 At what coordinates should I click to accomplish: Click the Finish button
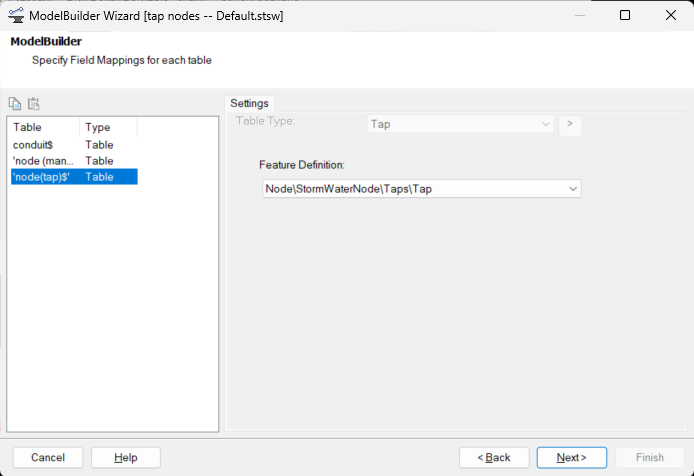(x=649, y=457)
